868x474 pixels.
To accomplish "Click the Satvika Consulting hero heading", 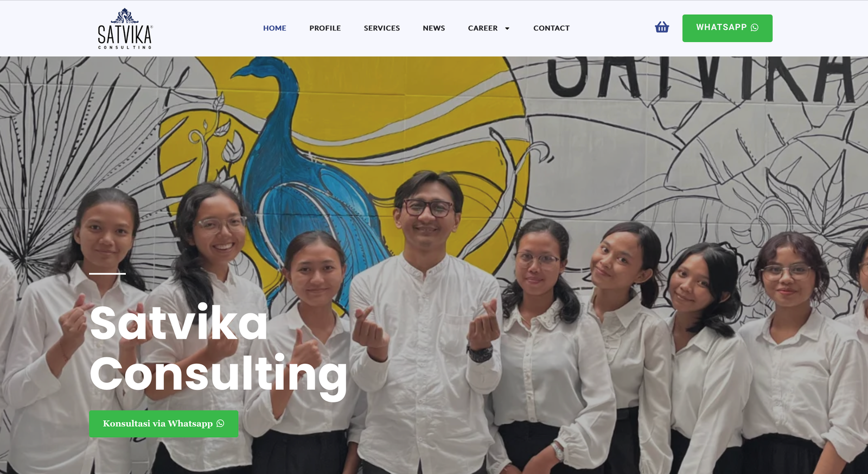I will [x=218, y=350].
